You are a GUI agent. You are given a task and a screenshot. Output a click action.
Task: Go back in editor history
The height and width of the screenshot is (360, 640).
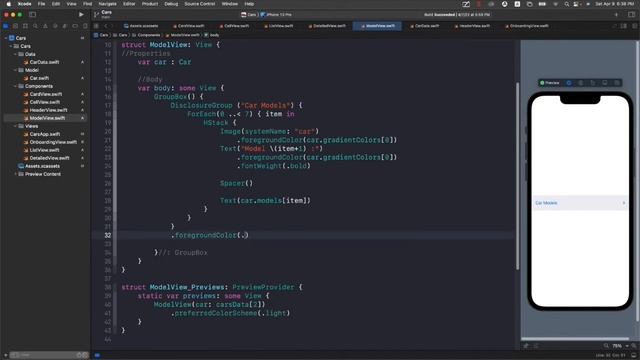pyautogui.click(x=105, y=26)
